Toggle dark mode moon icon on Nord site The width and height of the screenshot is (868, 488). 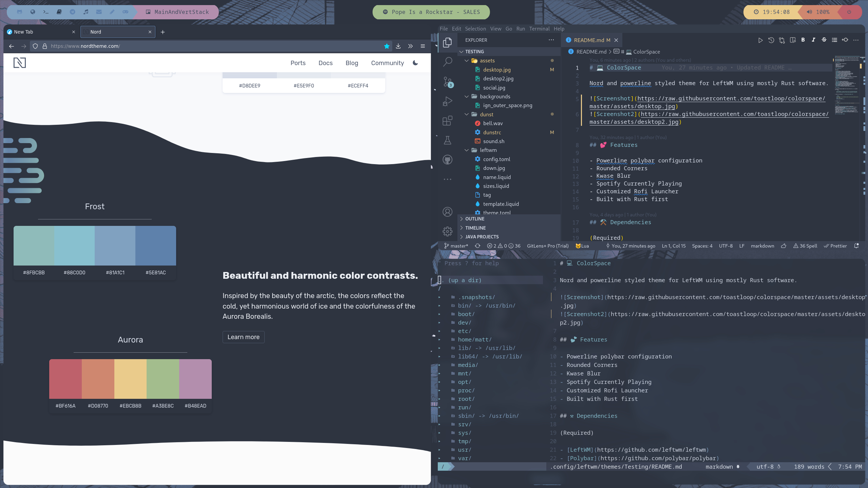point(415,63)
